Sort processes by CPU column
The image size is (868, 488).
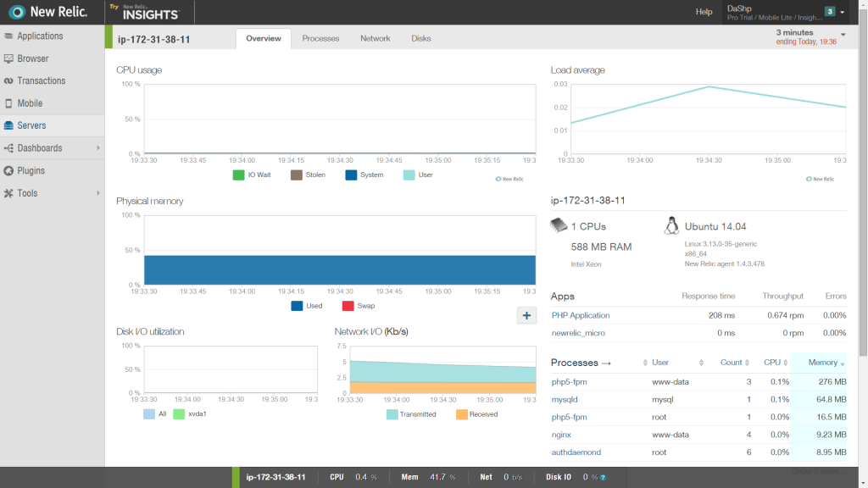coord(776,363)
